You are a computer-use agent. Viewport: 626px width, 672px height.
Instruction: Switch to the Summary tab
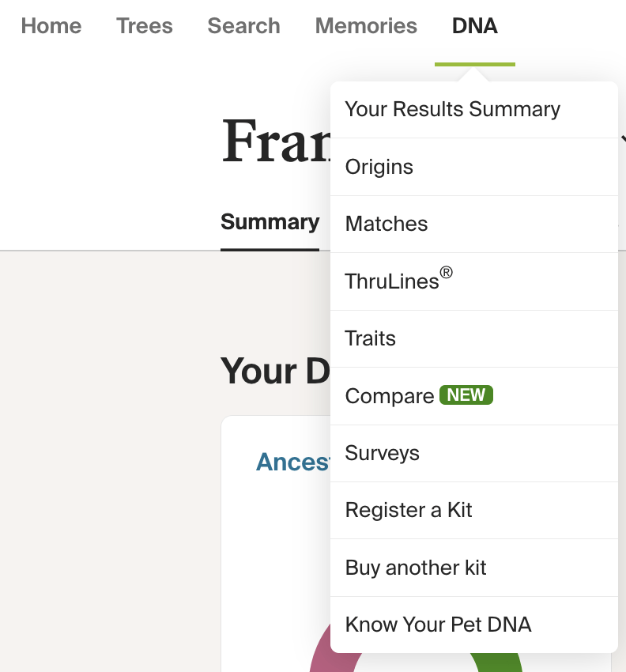pyautogui.click(x=270, y=222)
